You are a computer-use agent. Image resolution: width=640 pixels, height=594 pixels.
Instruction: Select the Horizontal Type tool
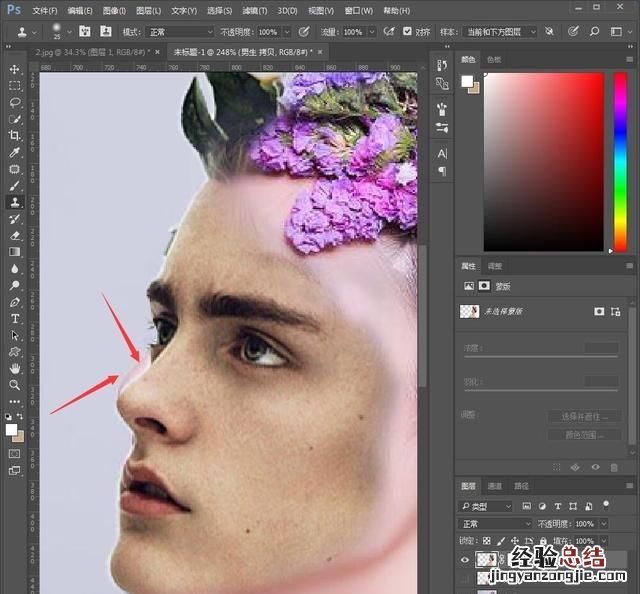tap(15, 318)
